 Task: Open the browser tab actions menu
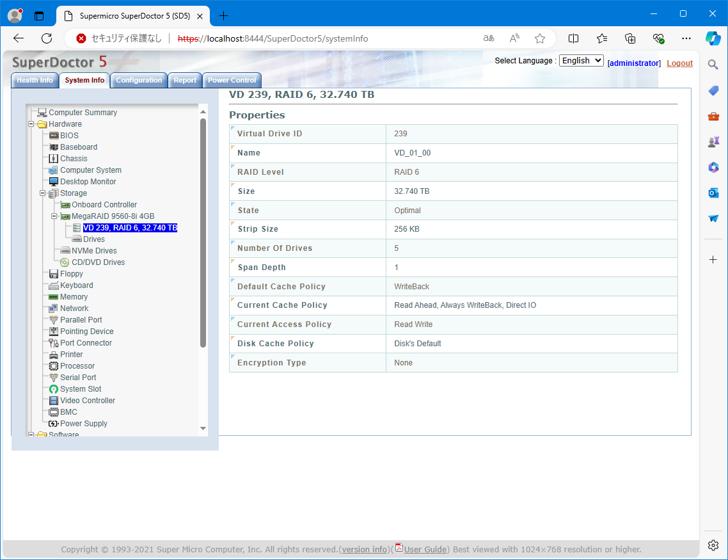39,16
